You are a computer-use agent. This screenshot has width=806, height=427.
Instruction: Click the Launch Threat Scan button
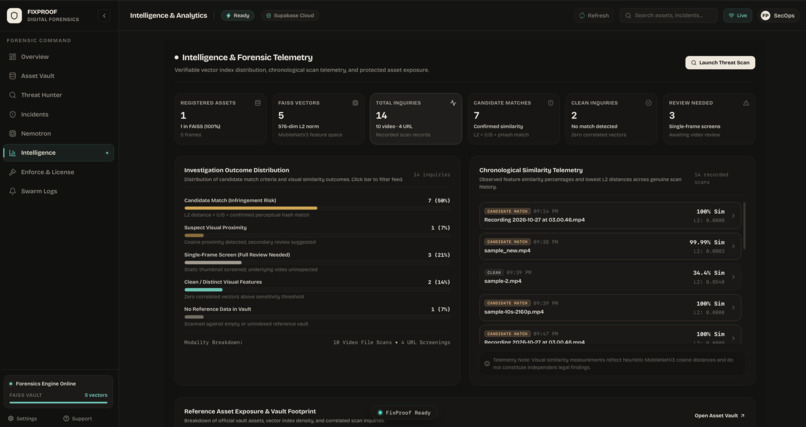point(720,63)
